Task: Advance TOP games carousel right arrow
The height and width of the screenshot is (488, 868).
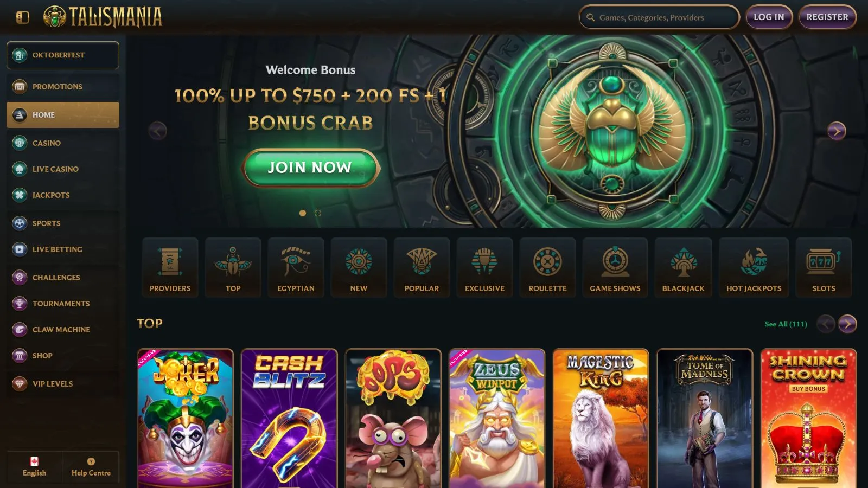Action: (x=847, y=324)
